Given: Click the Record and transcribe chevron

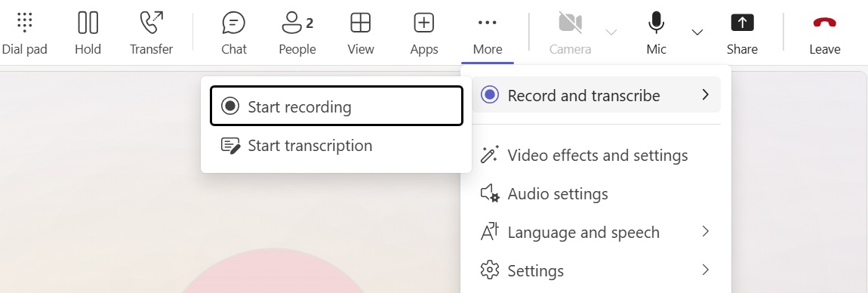Looking at the screenshot, I should coord(705,94).
